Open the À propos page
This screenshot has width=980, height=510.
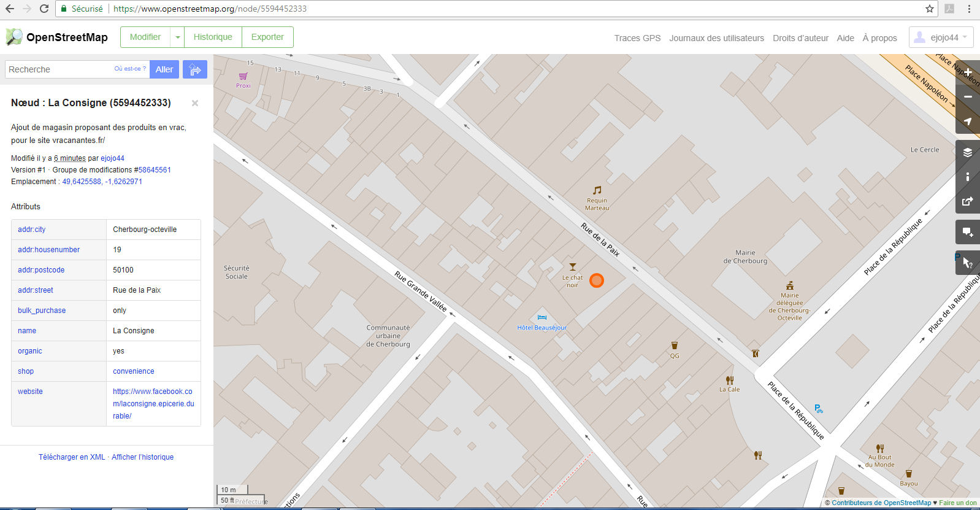(x=879, y=38)
